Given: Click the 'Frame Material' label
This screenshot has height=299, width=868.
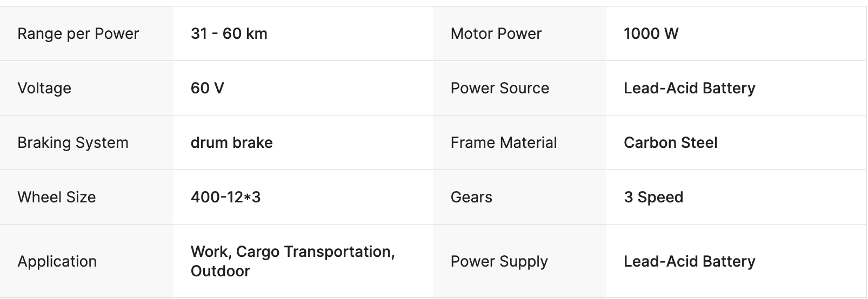Looking at the screenshot, I should (503, 142).
